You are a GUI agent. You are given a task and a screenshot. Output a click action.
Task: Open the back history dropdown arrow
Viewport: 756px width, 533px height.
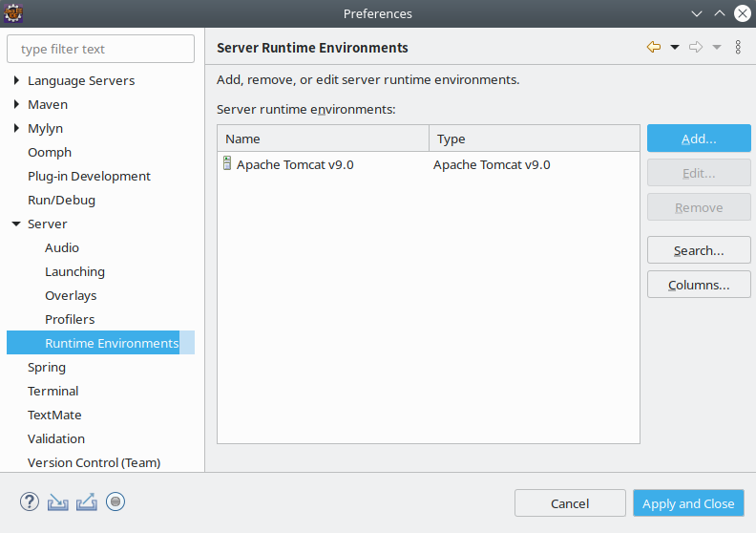point(675,47)
